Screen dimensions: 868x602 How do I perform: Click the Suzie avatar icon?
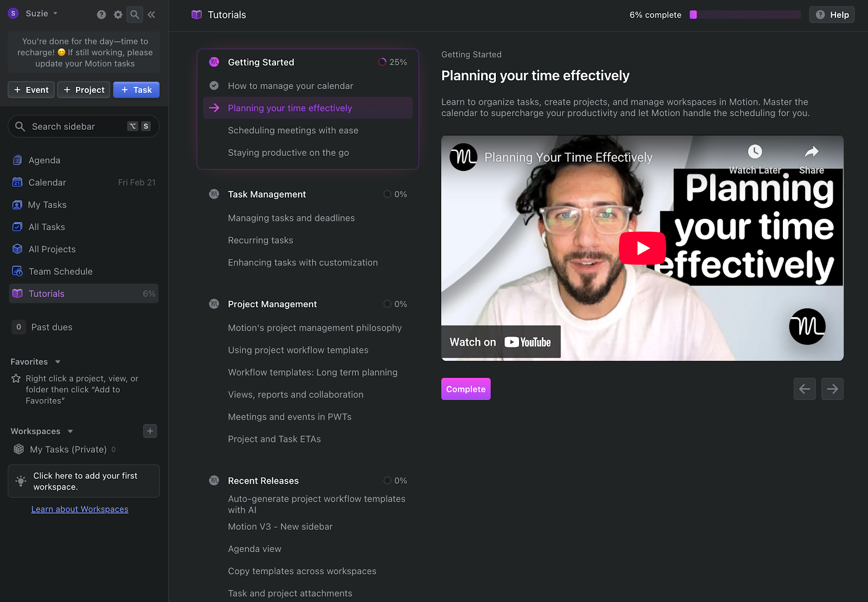(14, 14)
